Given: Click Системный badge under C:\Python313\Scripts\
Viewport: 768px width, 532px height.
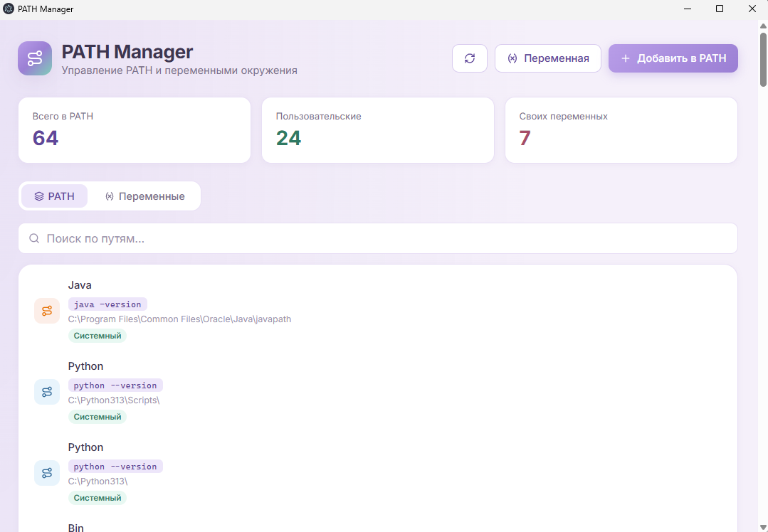Looking at the screenshot, I should click(98, 417).
